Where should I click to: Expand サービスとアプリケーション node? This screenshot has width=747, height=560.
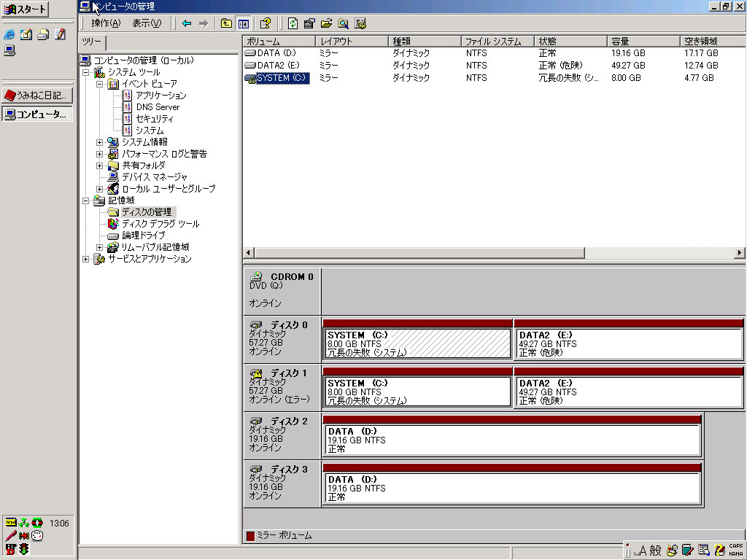click(x=86, y=259)
